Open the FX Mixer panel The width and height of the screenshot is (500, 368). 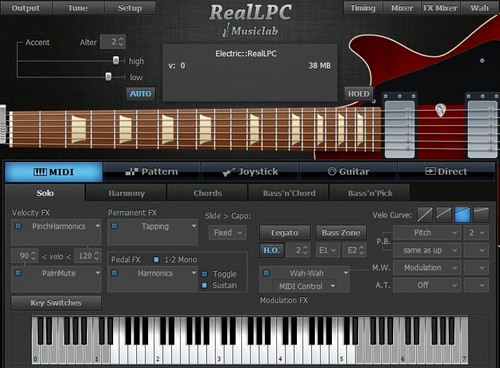pos(441,8)
